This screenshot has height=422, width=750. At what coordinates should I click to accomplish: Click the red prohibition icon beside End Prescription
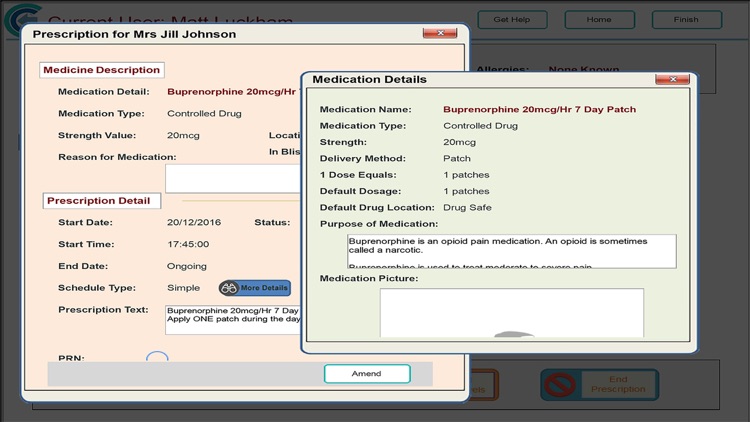point(560,384)
